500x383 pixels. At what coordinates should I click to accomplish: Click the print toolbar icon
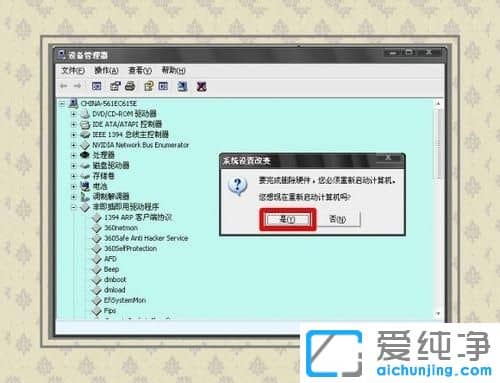pyautogui.click(x=130, y=86)
